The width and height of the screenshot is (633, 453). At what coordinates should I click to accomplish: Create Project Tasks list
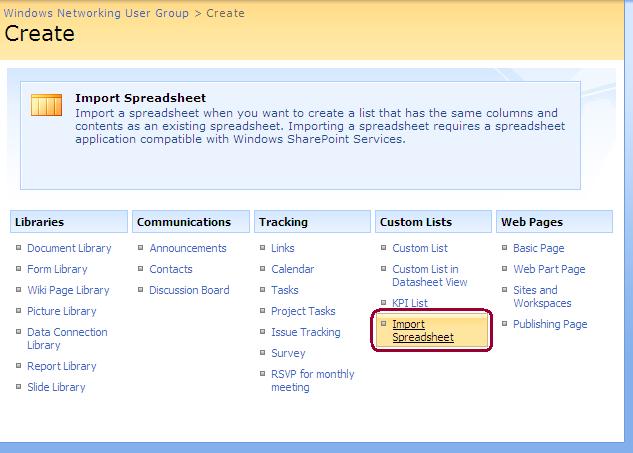coord(303,311)
